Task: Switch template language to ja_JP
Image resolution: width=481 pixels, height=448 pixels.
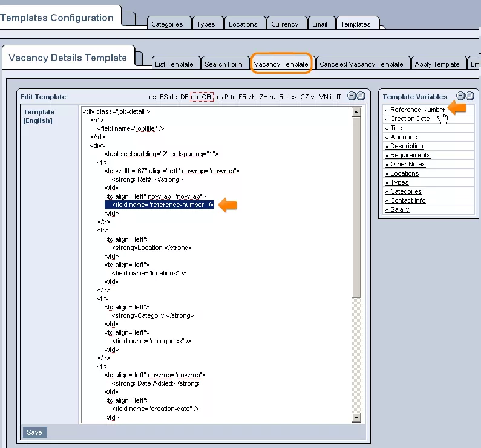Action: [x=221, y=97]
